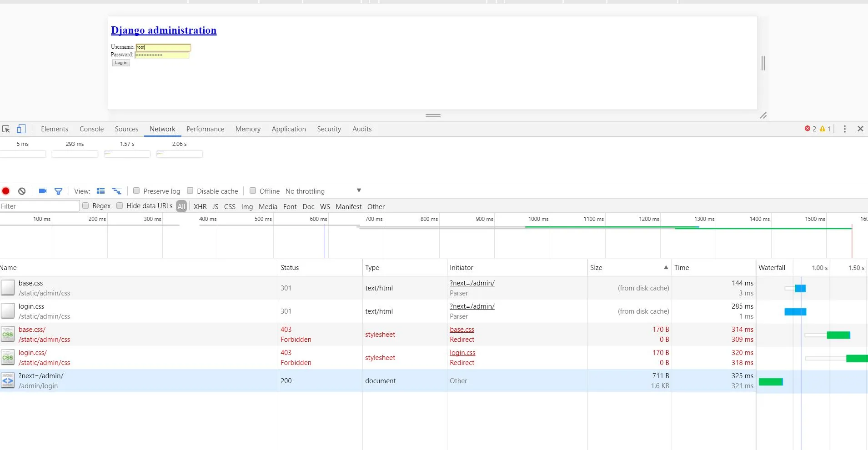Toggle the Offline checkbox
The height and width of the screenshot is (450, 868).
[253, 191]
